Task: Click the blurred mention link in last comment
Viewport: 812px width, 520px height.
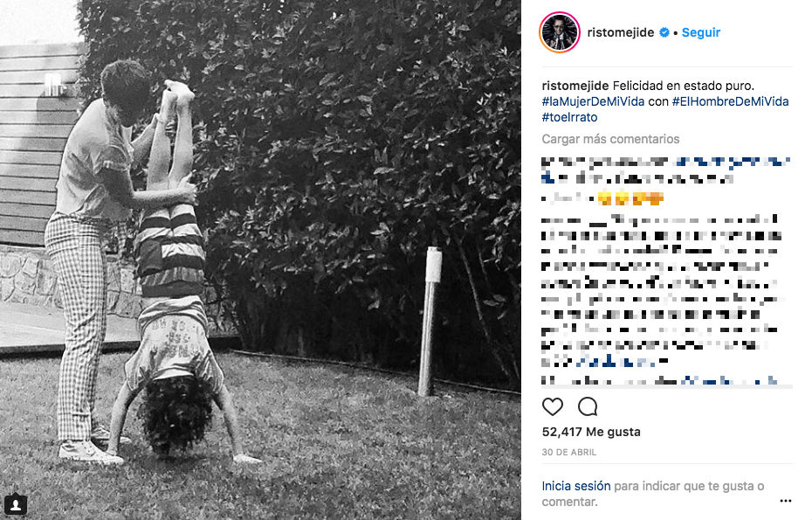Action: point(729,381)
